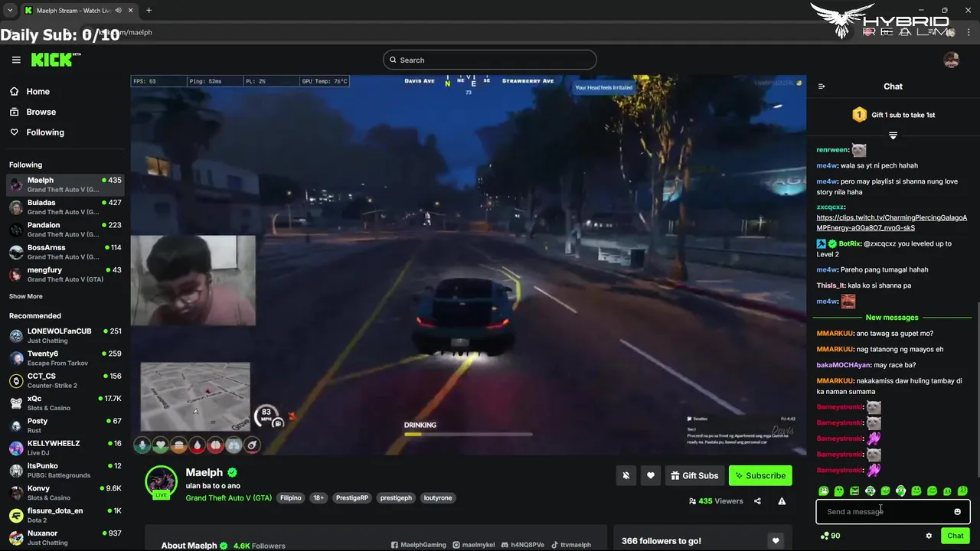Image resolution: width=980 pixels, height=551 pixels.
Task: Toggle channel notifications bell
Action: [x=626, y=475]
